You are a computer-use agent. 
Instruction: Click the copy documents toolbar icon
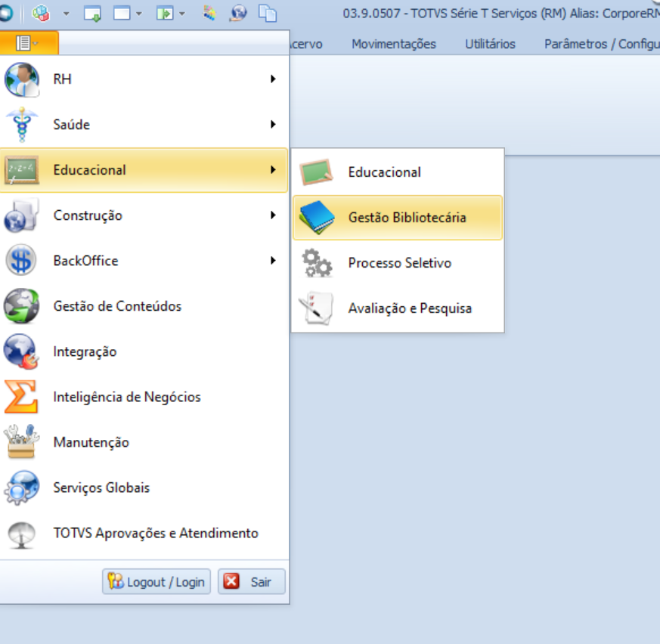pos(268,14)
